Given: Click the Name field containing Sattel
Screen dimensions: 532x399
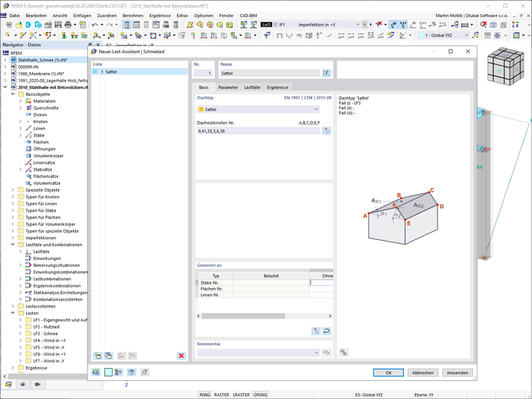Looking at the screenshot, I should pos(270,73).
